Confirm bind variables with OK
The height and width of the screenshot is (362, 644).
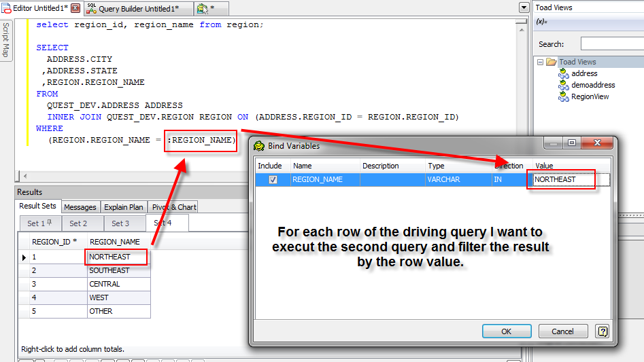click(x=507, y=331)
